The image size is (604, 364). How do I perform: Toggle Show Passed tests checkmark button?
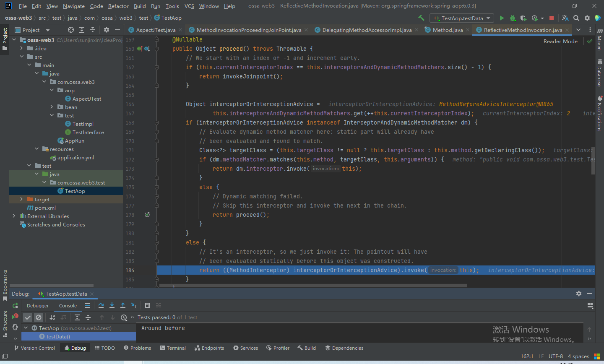coord(28,317)
